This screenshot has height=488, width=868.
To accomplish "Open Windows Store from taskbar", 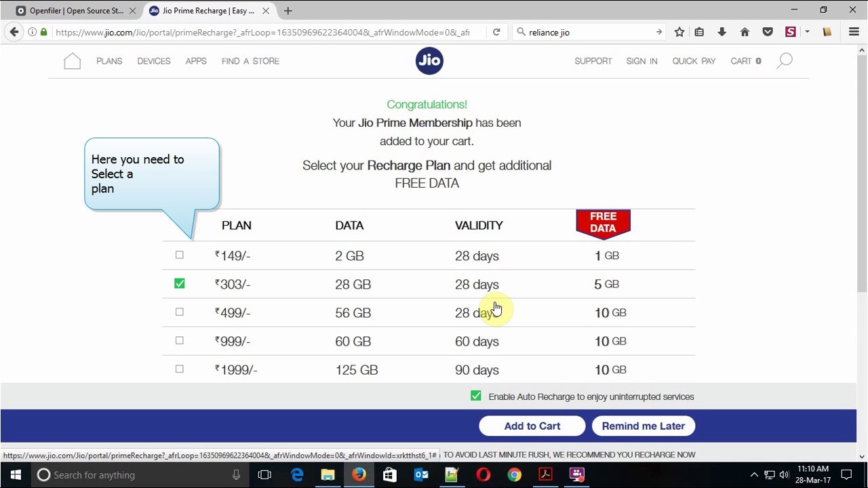I will click(x=389, y=474).
